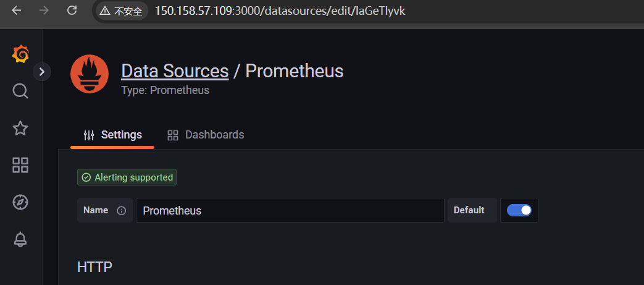
Task: Switch to the Dashboards tab
Action: click(x=206, y=135)
